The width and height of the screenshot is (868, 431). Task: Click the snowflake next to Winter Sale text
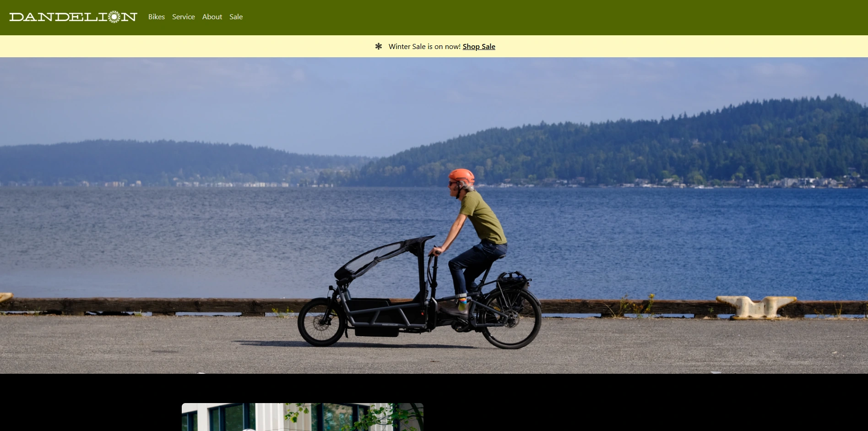point(378,46)
